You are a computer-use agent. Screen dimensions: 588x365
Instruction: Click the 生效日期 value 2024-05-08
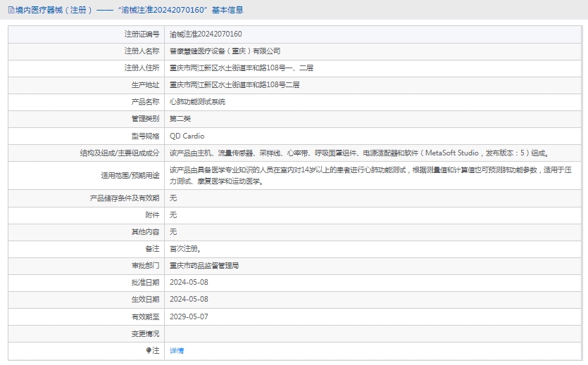[x=189, y=300]
